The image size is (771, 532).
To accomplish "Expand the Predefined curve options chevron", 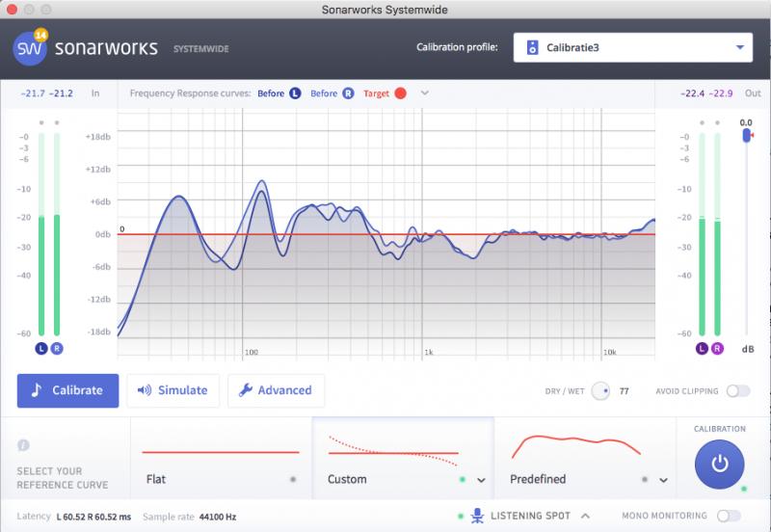I will pos(663,480).
